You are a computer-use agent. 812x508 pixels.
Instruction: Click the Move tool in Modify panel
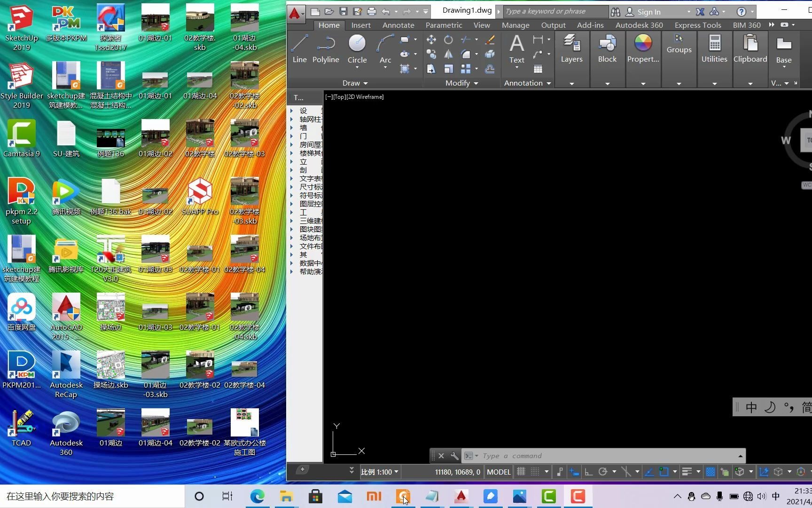click(431, 40)
